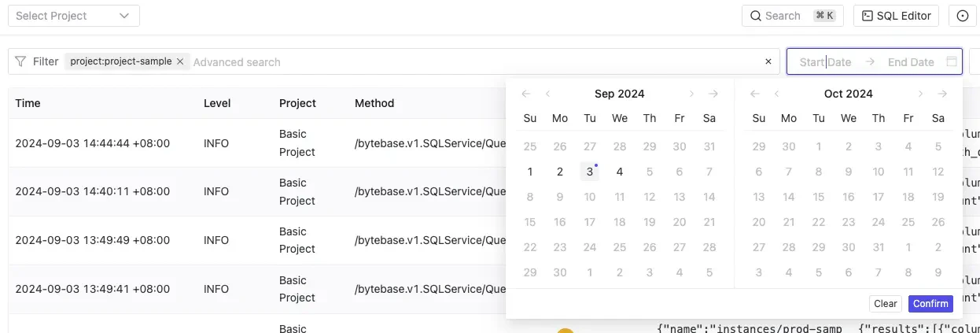Click the Clear button in date picker
The width and height of the screenshot is (980, 333).
(x=886, y=304)
